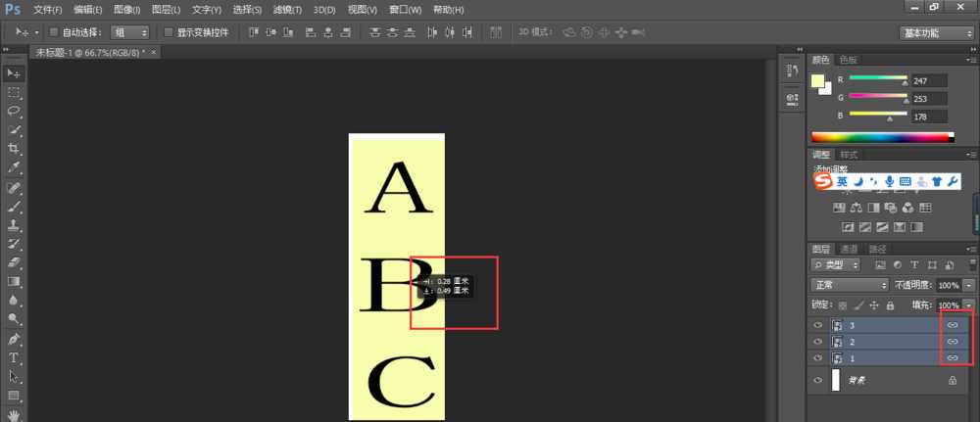Click the lock-all padlock icon in Layers panel
980x422 pixels.
tap(890, 305)
